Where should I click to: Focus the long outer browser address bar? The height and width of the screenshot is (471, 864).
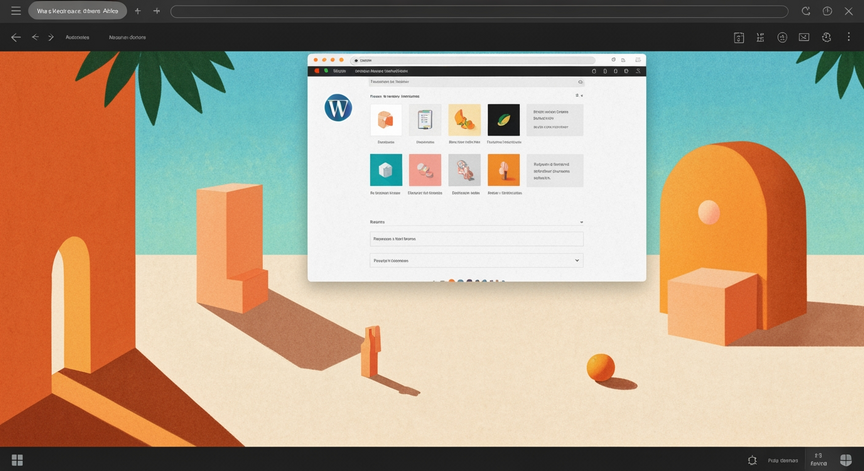coord(479,12)
